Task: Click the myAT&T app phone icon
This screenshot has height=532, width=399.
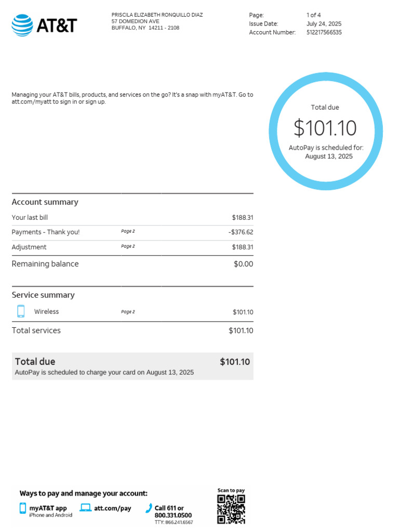Action: [23, 508]
